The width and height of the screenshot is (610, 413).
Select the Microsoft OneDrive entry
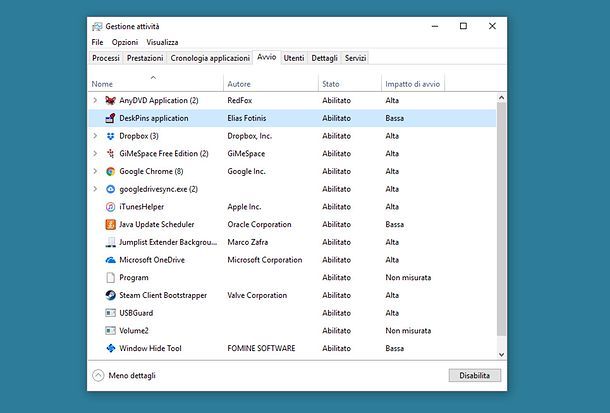coord(152,260)
